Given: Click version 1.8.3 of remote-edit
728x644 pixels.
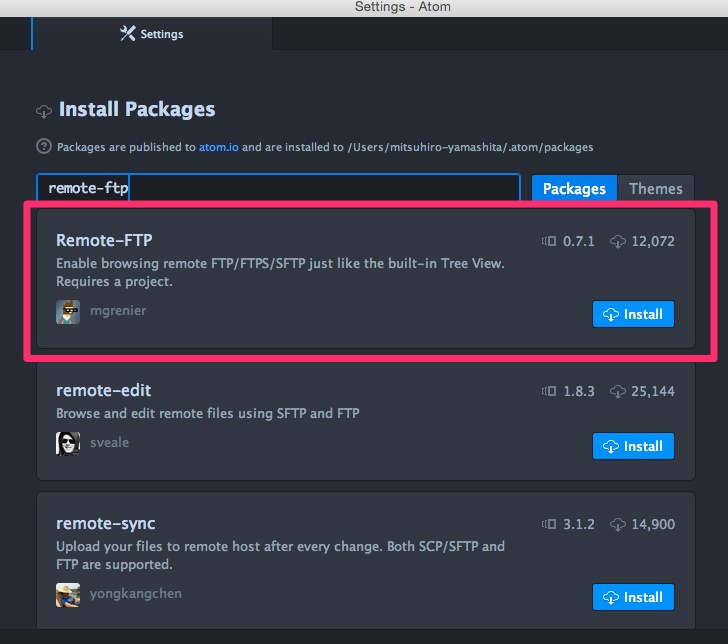Looking at the screenshot, I should (x=578, y=391).
